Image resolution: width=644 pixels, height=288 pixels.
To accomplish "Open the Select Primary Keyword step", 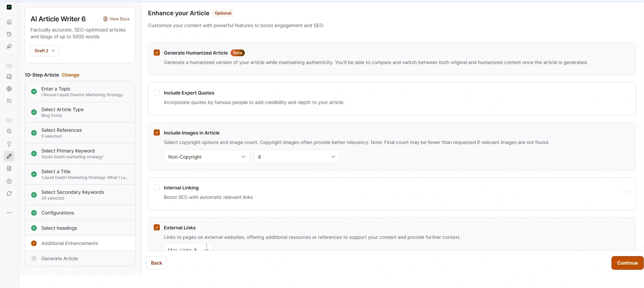I will [x=80, y=153].
